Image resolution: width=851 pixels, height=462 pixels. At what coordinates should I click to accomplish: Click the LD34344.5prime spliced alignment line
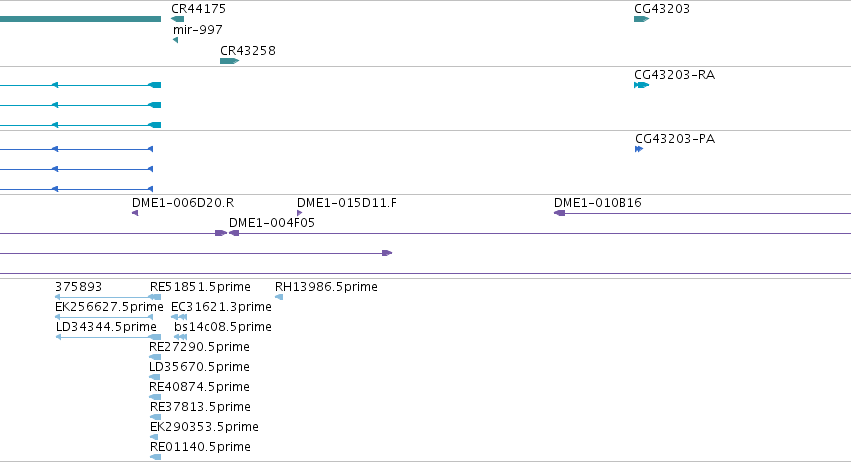109,337
